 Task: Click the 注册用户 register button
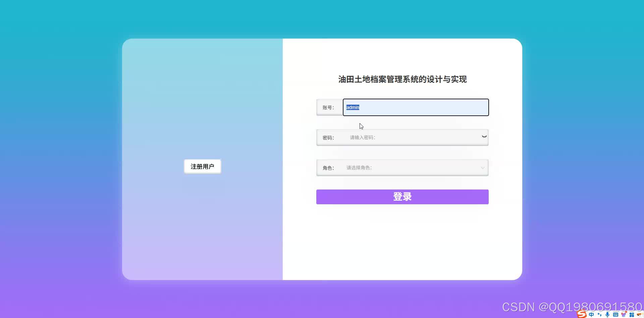(x=202, y=166)
